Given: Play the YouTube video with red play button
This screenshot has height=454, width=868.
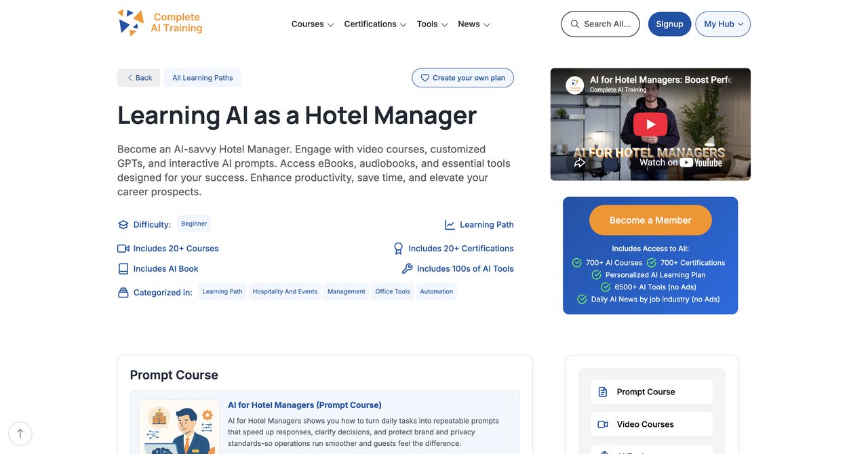Looking at the screenshot, I should 650,124.
